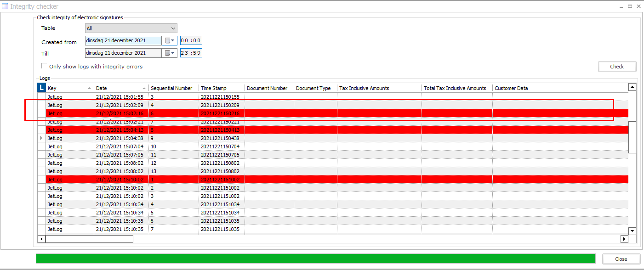Viewport: 644px width, 270px height.
Task: Click the vertical scrollbar up arrow
Action: pyautogui.click(x=632, y=87)
